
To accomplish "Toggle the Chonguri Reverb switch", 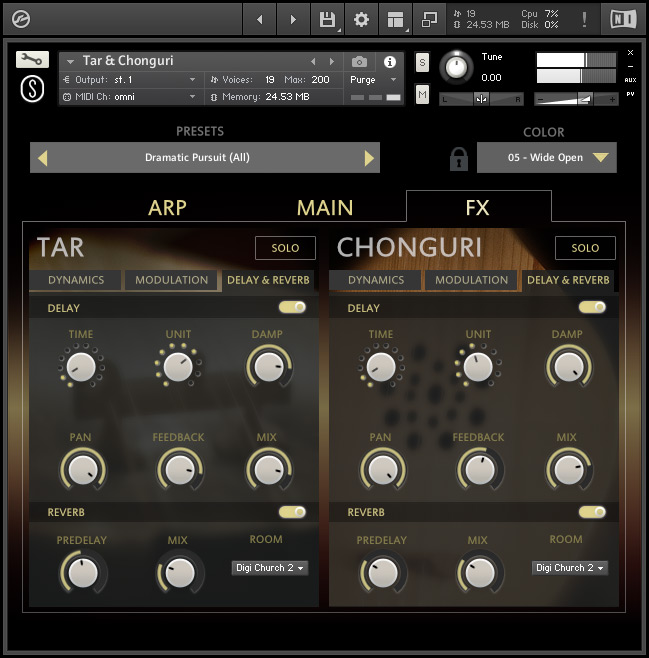I will click(x=592, y=512).
